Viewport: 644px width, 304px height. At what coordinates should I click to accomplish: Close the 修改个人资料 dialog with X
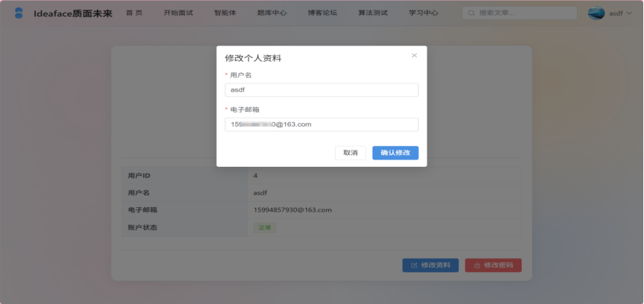[414, 56]
